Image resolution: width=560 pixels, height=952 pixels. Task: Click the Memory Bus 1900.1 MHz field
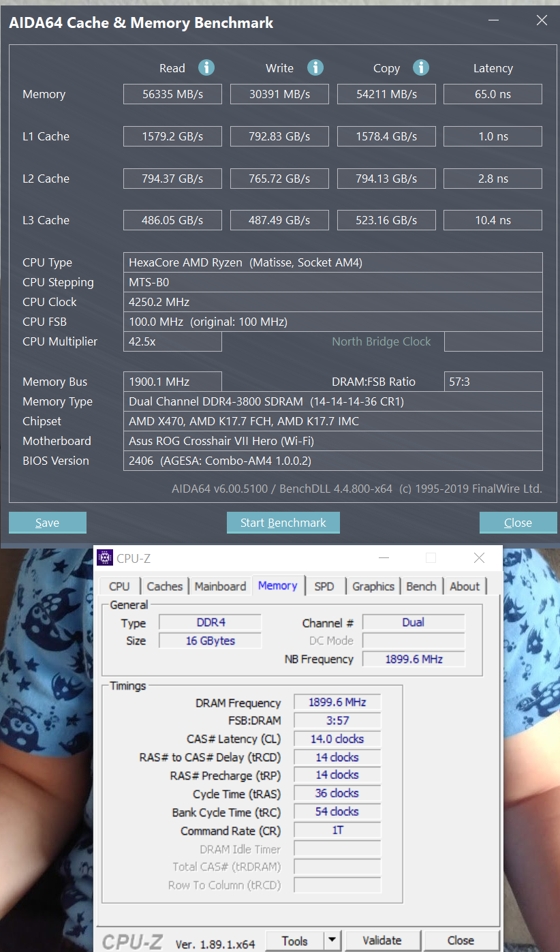pos(172,382)
